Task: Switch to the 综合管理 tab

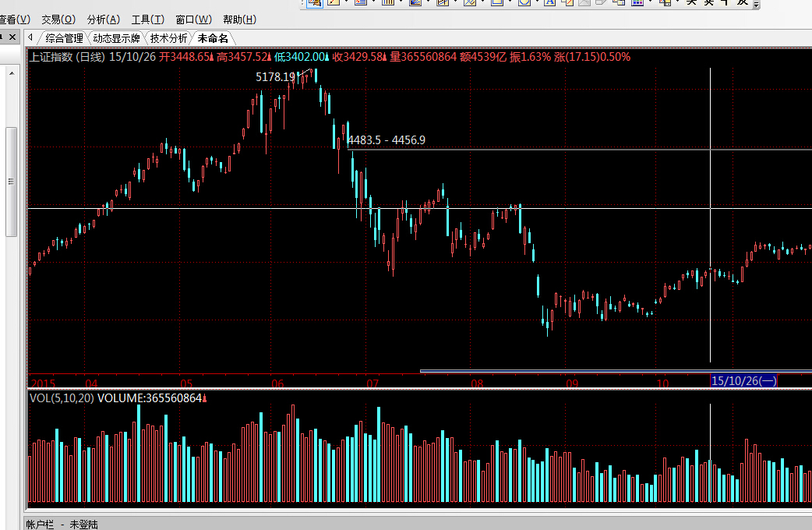Action: tap(64, 38)
